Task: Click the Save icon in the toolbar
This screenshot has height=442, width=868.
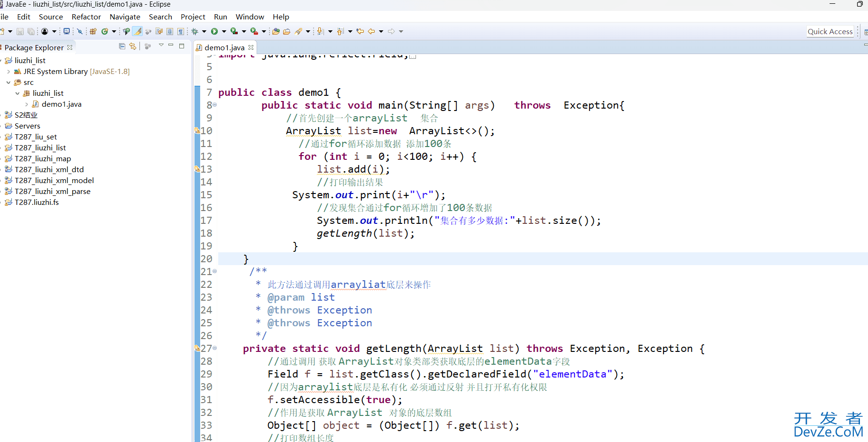Action: click(x=20, y=31)
